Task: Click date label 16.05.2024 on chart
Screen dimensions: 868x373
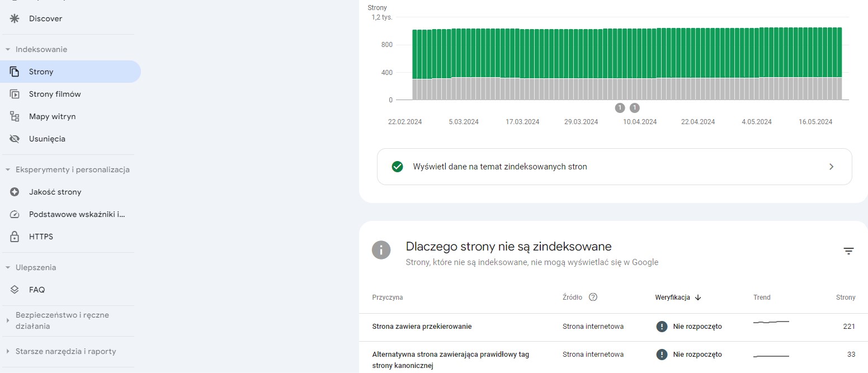Action: [x=815, y=122]
